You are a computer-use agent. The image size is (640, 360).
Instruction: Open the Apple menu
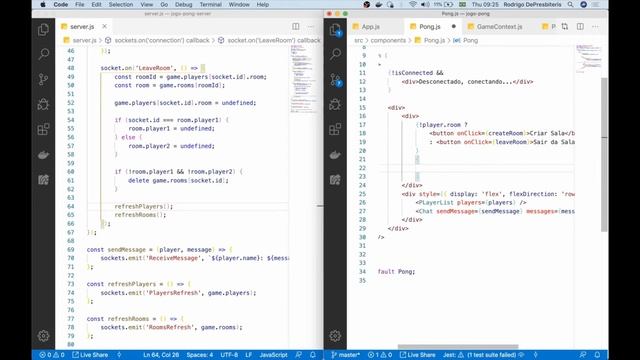point(43,4)
